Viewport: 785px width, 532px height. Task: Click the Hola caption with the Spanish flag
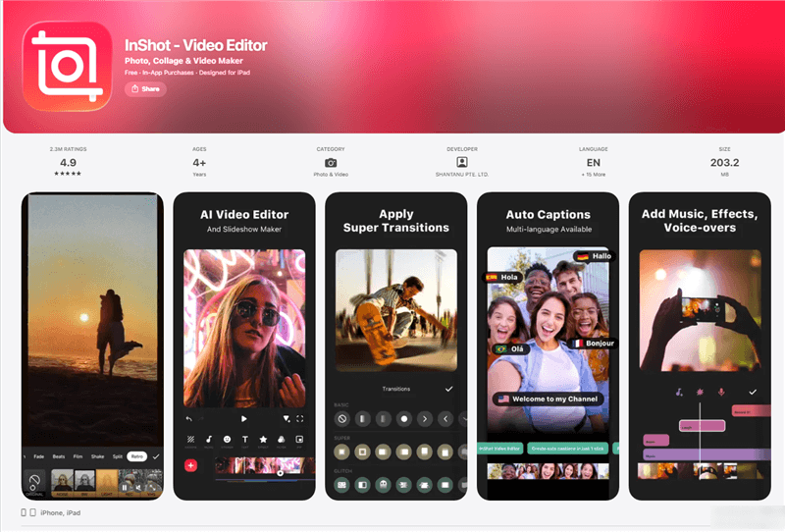click(x=502, y=277)
